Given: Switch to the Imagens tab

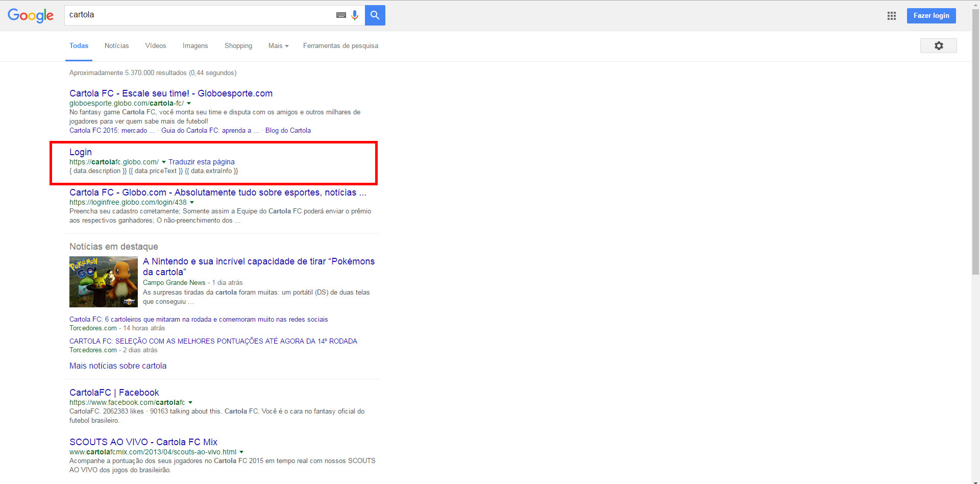Looking at the screenshot, I should pos(195,46).
